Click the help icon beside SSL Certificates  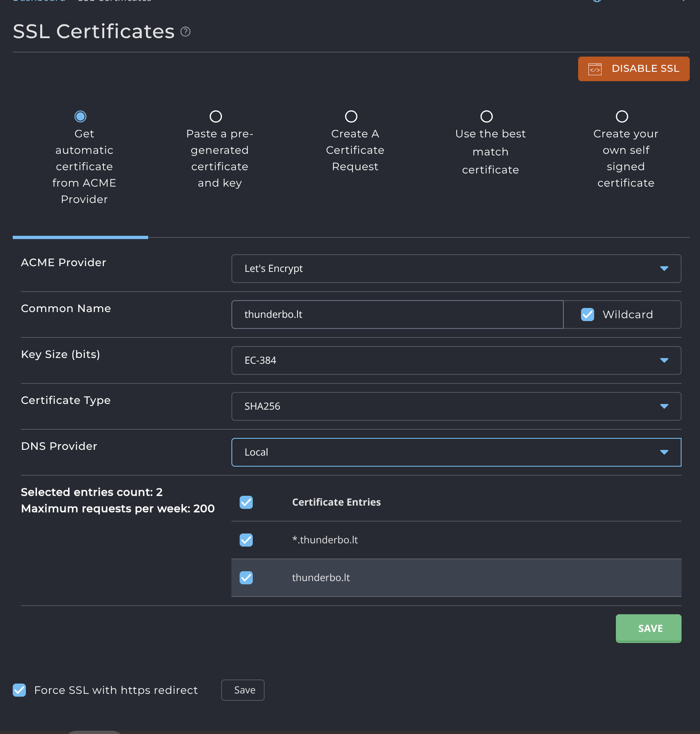coord(185,32)
